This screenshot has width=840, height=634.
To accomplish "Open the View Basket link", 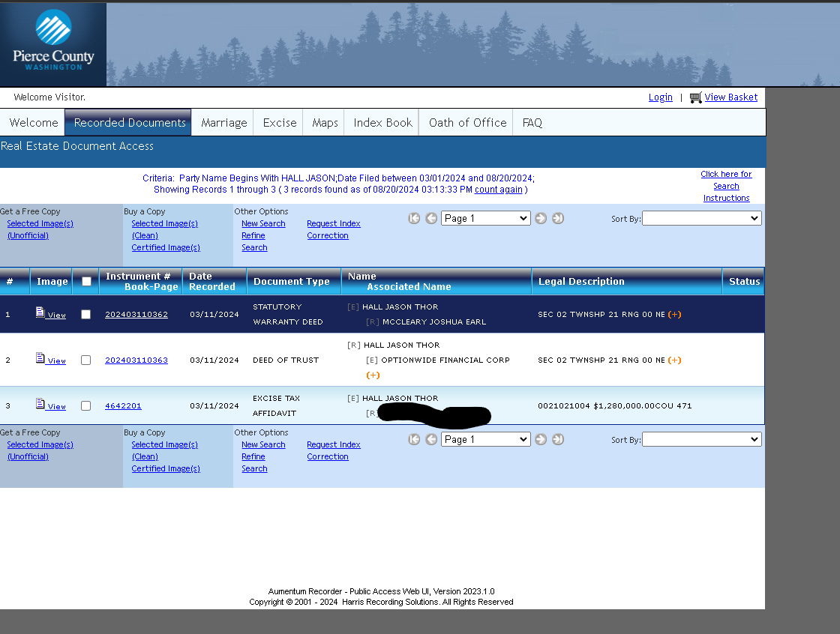I will tap(730, 97).
